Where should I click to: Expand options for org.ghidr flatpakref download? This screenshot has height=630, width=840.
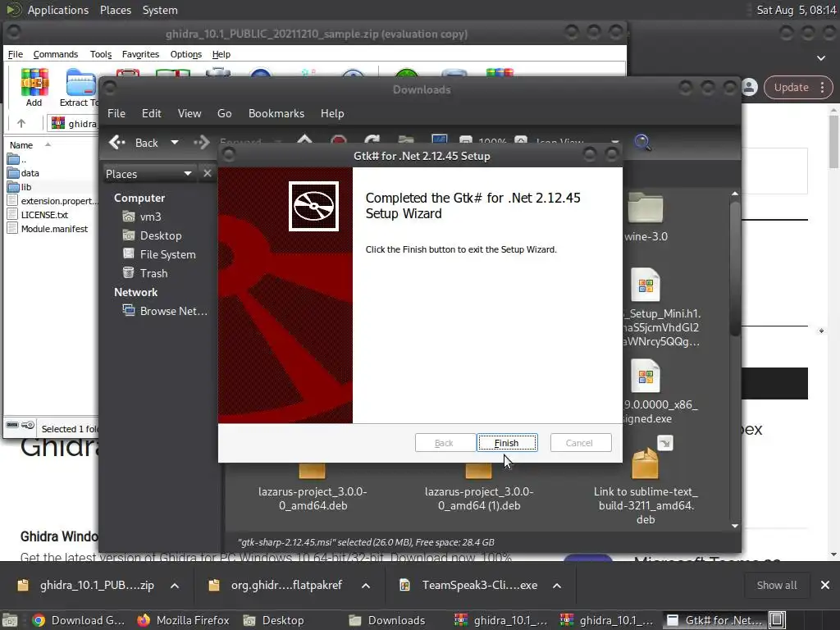366,586
